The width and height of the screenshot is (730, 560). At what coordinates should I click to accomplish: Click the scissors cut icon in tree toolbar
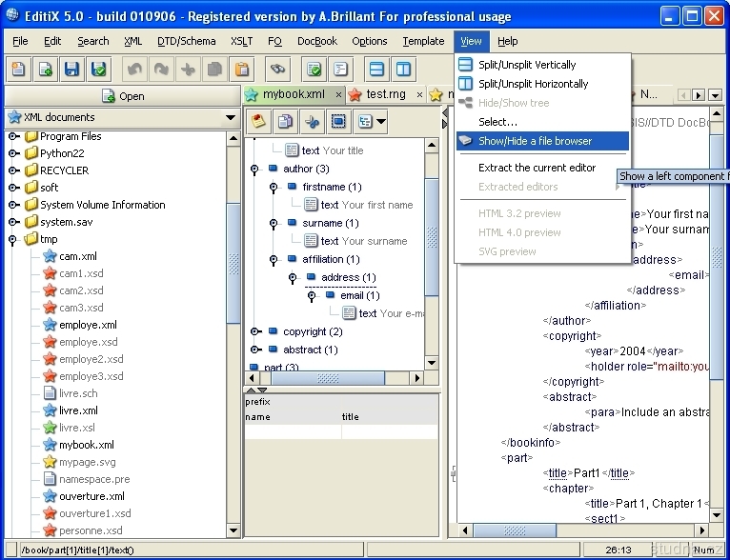tap(312, 122)
